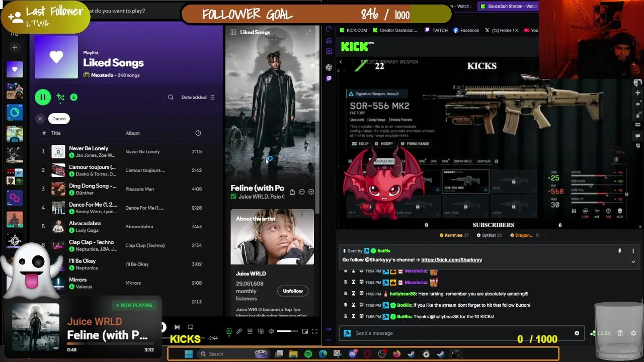Open the Windows Start menu
Viewport: 644px width, 362px height.
coord(188,354)
